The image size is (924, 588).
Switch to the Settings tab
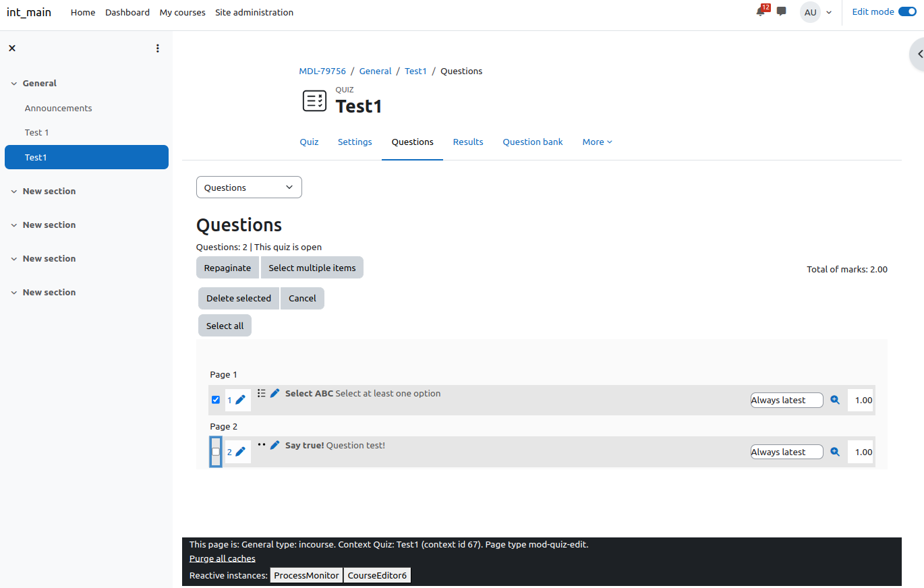click(355, 142)
